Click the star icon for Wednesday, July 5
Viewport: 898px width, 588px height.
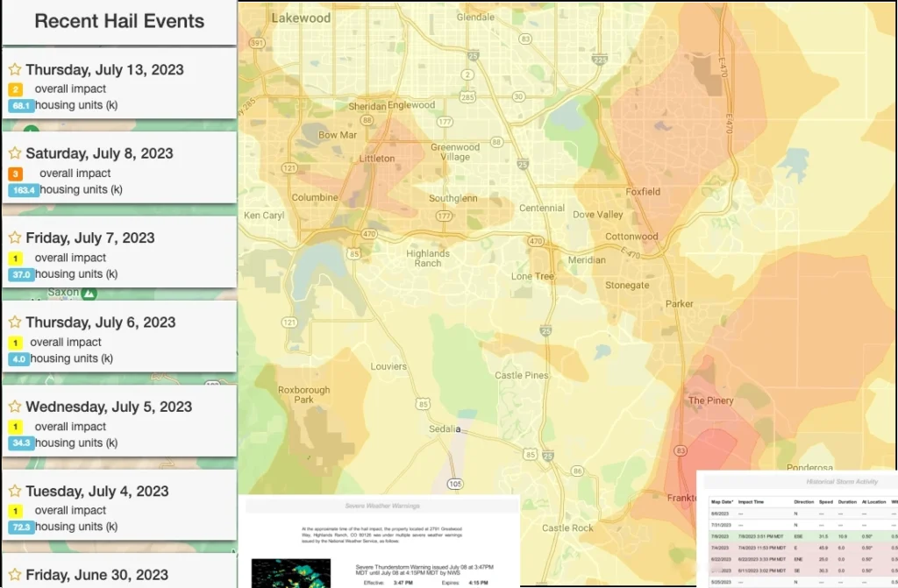pyautogui.click(x=15, y=407)
